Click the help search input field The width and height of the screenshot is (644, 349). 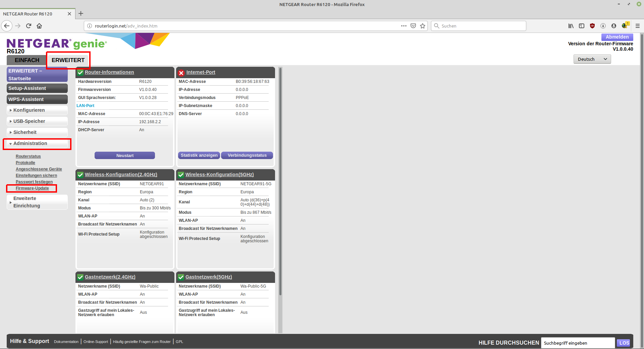578,343
